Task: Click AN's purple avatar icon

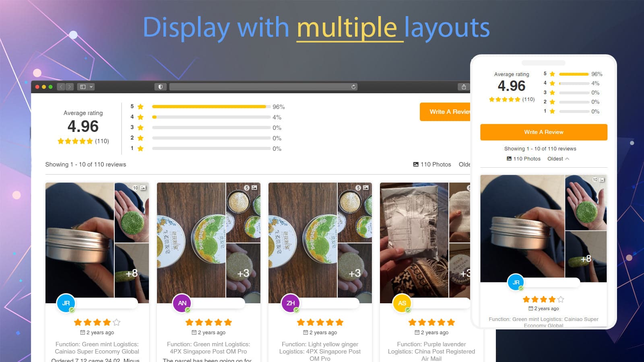Action: 182,303
